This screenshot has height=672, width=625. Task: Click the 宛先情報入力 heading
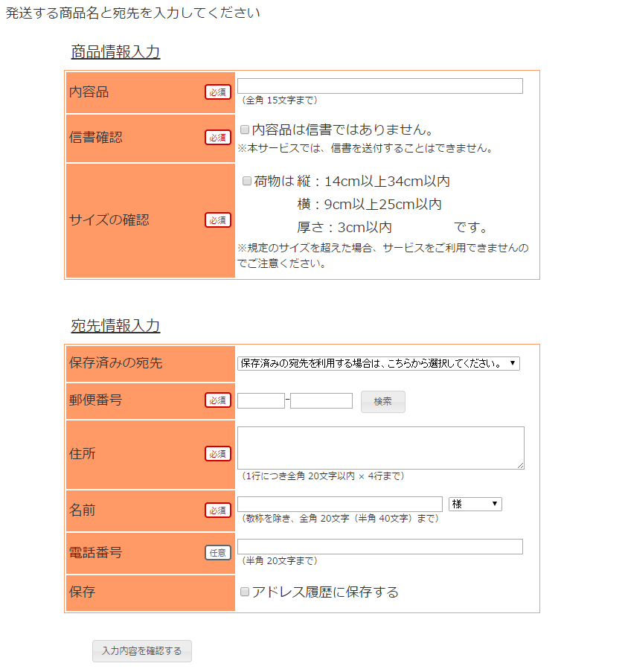115,326
